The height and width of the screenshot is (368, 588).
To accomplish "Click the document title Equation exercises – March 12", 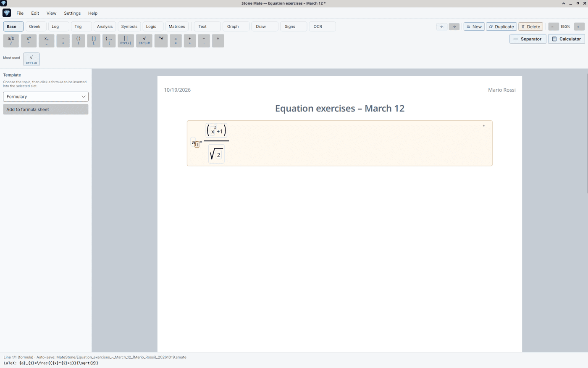I will coord(340,109).
